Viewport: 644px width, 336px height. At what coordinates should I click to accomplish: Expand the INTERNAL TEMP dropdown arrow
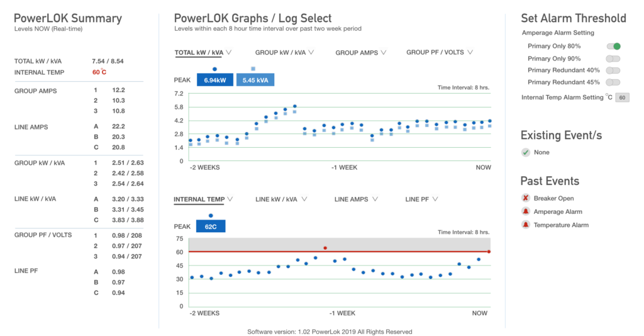click(x=230, y=199)
